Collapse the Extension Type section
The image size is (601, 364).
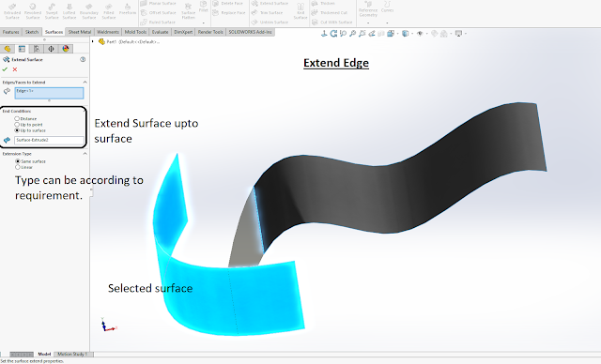[x=85, y=154]
